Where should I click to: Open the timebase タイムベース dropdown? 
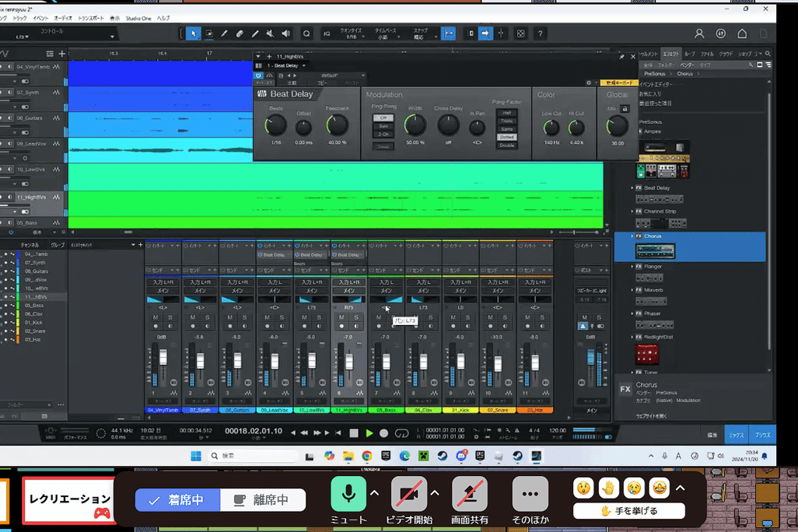tap(385, 37)
